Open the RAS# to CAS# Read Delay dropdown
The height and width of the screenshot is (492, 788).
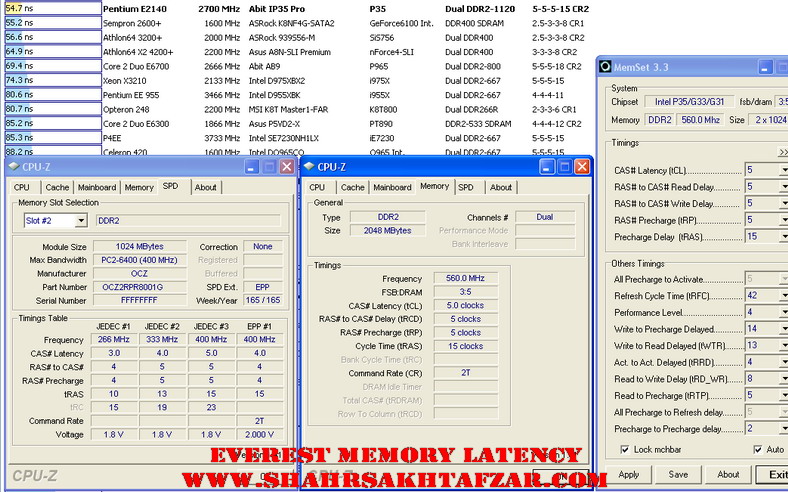[783, 187]
